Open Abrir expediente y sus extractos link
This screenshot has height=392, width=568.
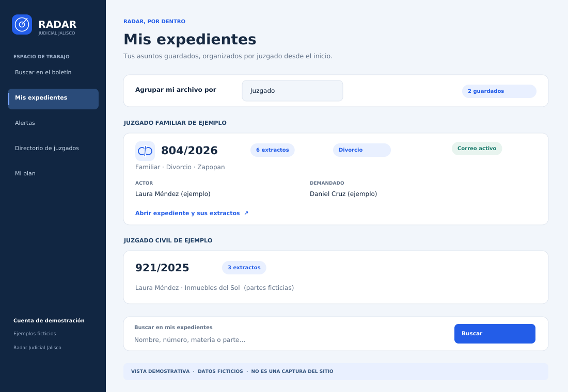coord(192,213)
